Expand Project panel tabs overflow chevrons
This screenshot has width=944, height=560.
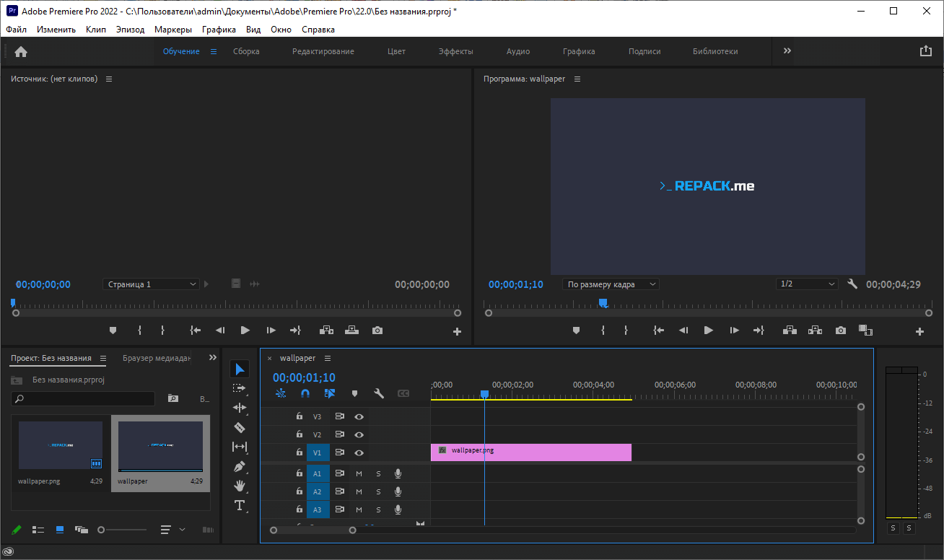213,357
